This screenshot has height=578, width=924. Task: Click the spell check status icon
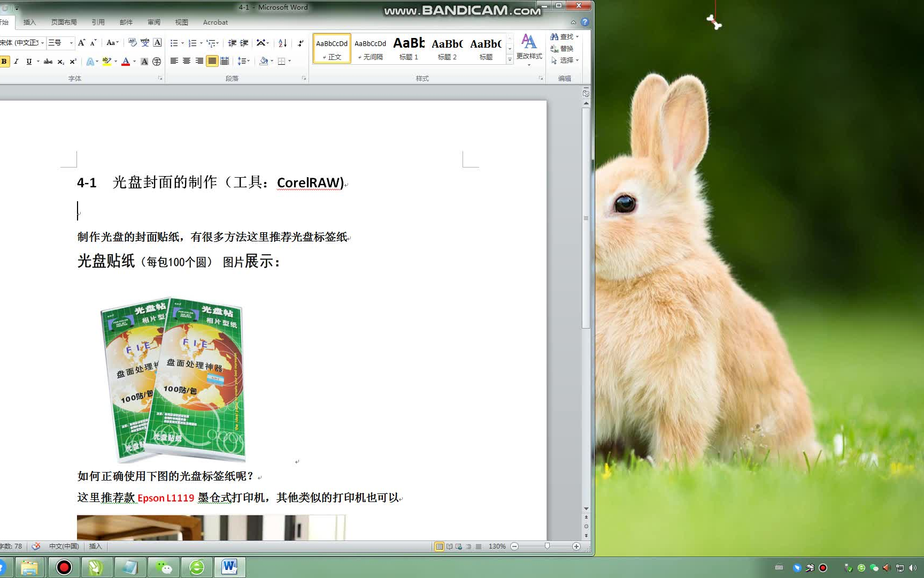pos(36,546)
